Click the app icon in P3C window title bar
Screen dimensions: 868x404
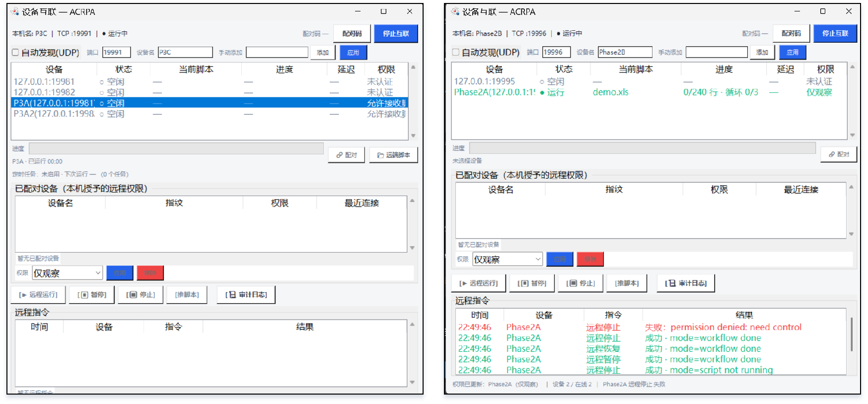15,11
